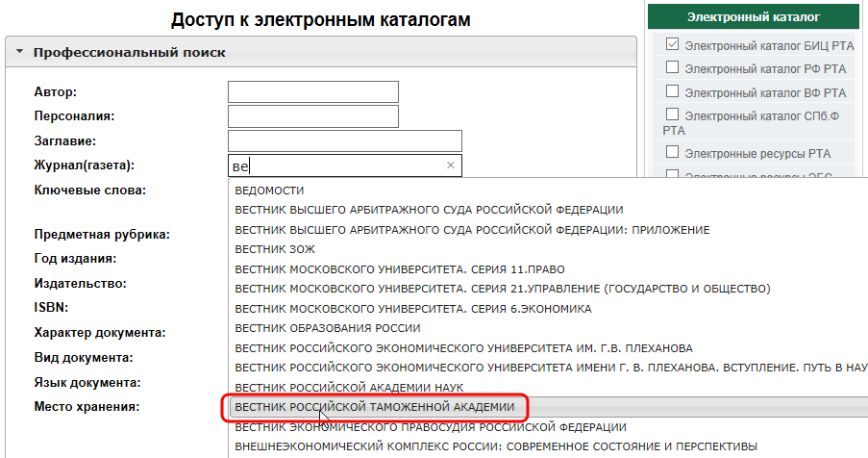Select Вестник Московского университета Серия 6.Экономика
Image resolution: width=868 pixels, height=458 pixels.
[x=413, y=309]
